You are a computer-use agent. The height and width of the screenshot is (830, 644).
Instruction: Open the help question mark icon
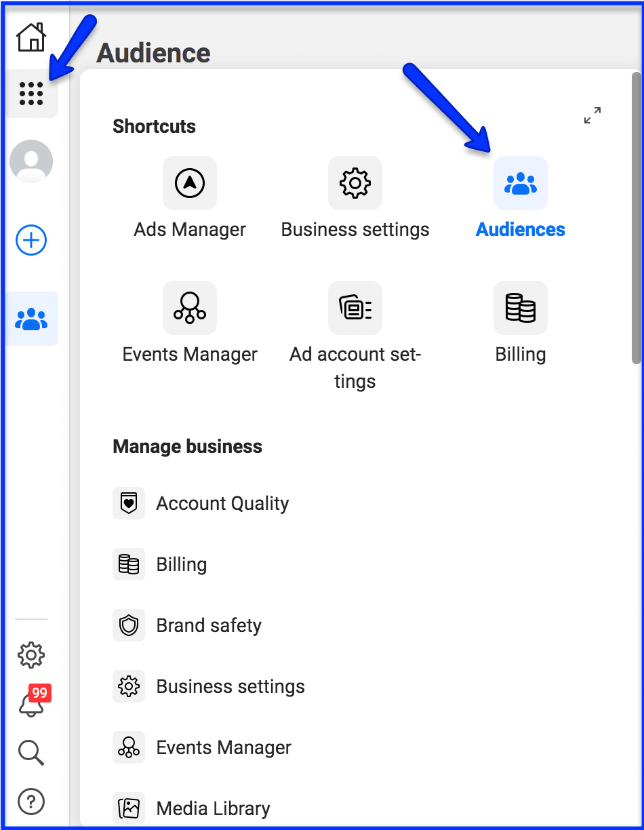click(x=31, y=802)
